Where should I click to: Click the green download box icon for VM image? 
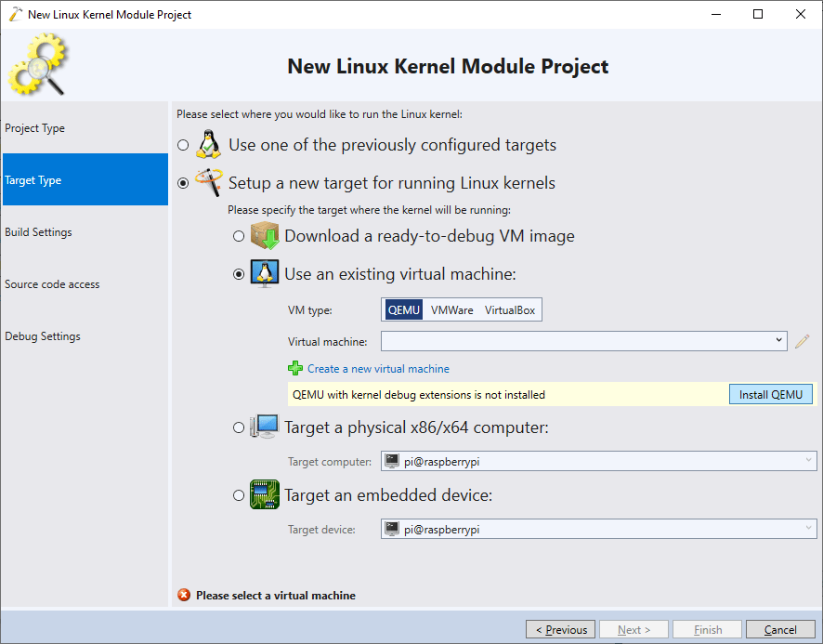(x=263, y=235)
